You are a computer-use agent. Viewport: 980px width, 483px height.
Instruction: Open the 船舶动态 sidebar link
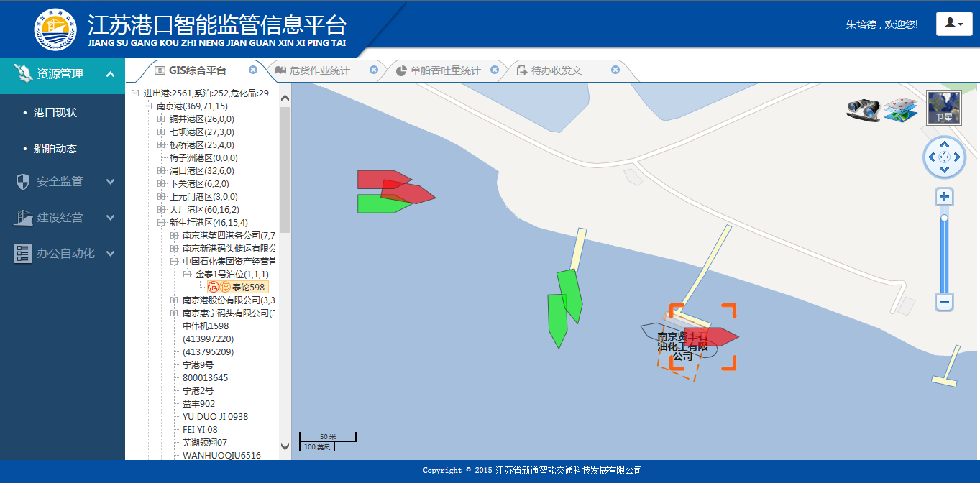(x=55, y=149)
